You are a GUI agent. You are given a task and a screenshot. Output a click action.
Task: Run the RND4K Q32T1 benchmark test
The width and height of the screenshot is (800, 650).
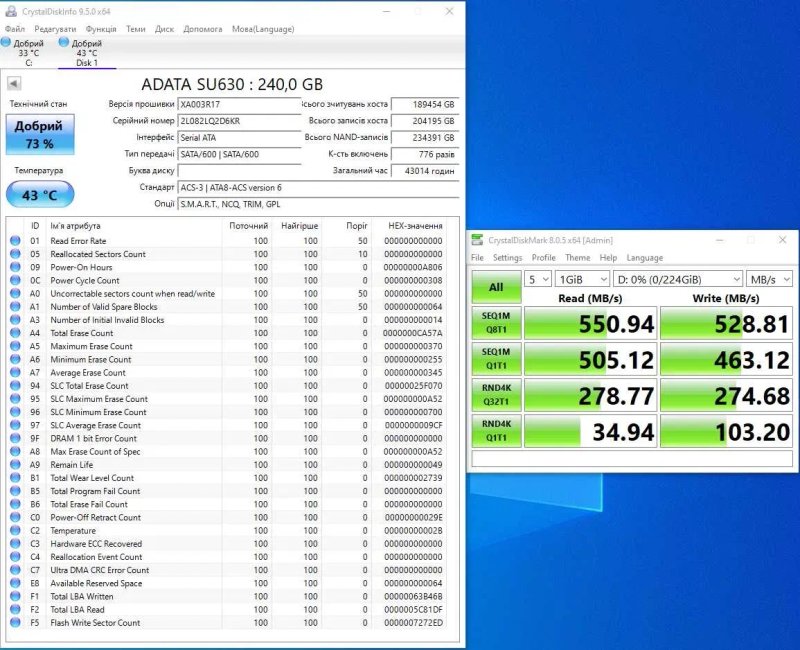tap(496, 394)
